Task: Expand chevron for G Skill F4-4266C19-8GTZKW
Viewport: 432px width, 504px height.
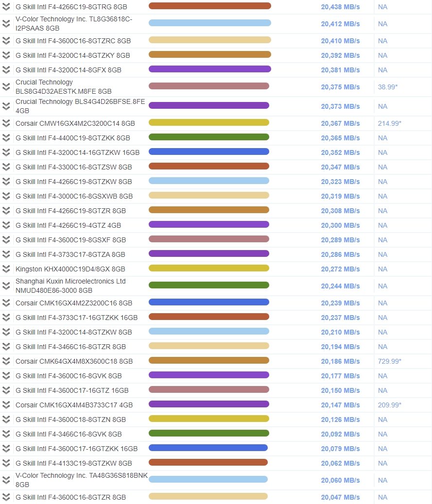Action: (x=6, y=182)
